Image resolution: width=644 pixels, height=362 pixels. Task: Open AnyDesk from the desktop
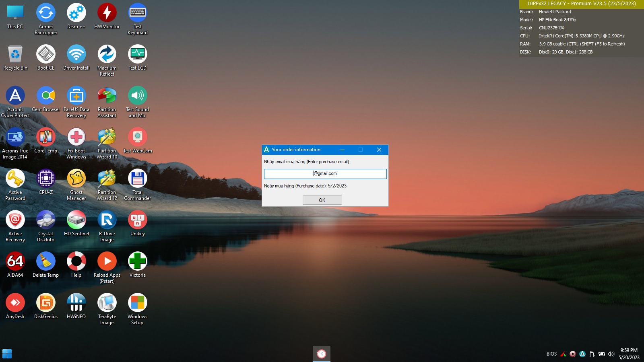tap(15, 303)
